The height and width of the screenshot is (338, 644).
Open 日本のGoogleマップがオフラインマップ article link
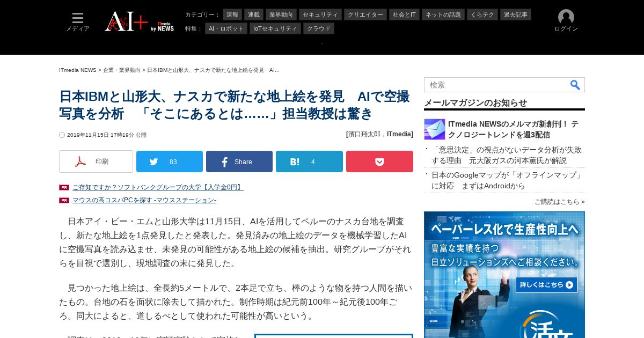pyautogui.click(x=507, y=180)
